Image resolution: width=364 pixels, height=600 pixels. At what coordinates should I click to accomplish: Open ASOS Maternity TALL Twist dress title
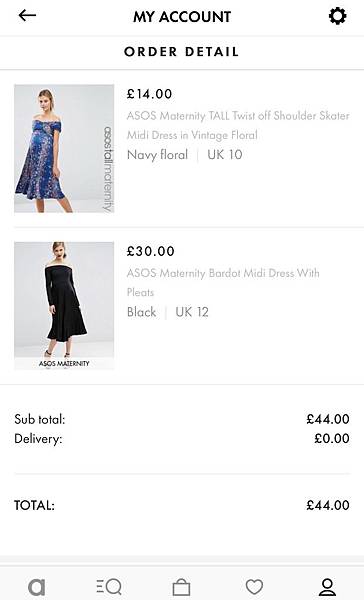[x=238, y=125]
